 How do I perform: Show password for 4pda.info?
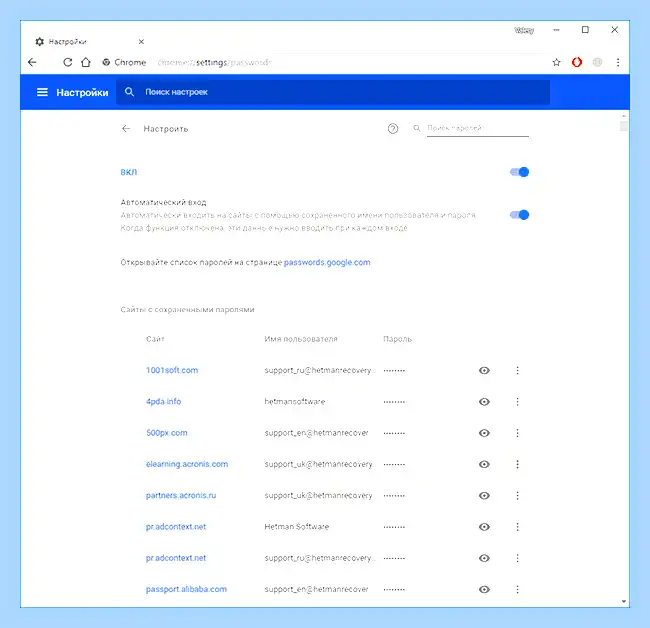[x=484, y=402]
